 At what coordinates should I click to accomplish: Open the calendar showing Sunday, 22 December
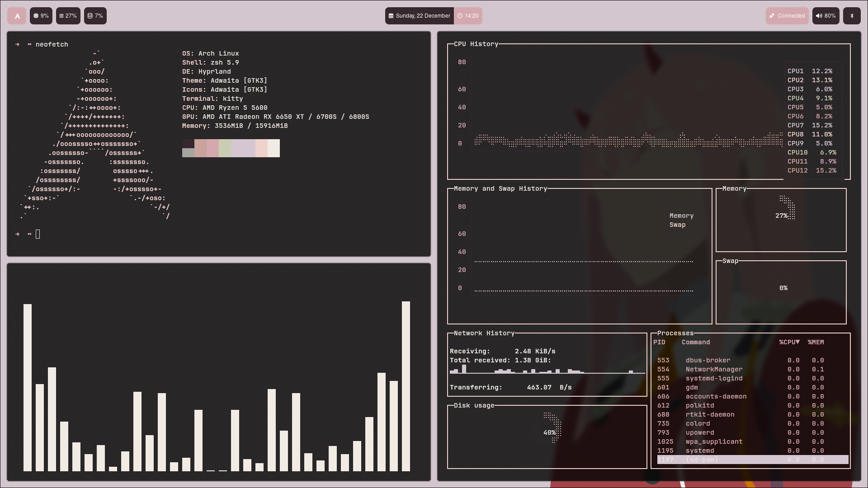(x=420, y=16)
